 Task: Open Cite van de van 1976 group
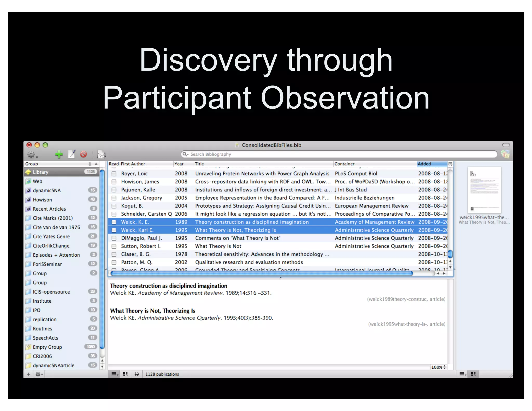[62, 227]
